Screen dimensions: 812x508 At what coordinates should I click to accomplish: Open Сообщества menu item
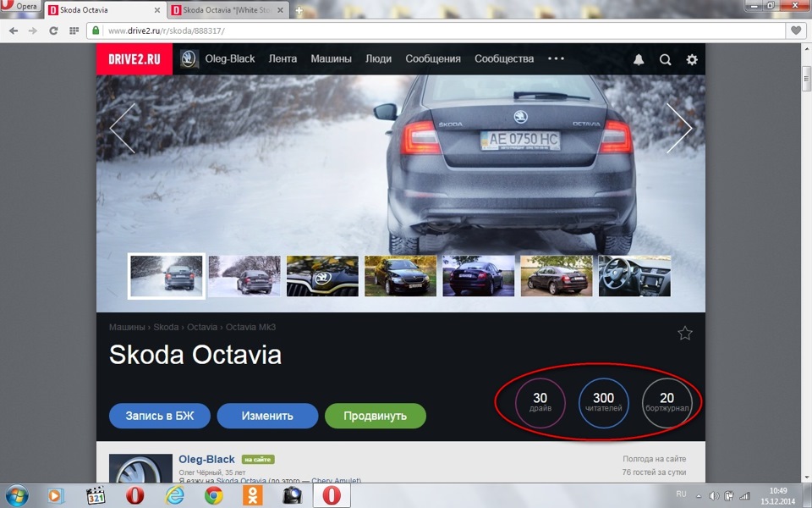(504, 58)
